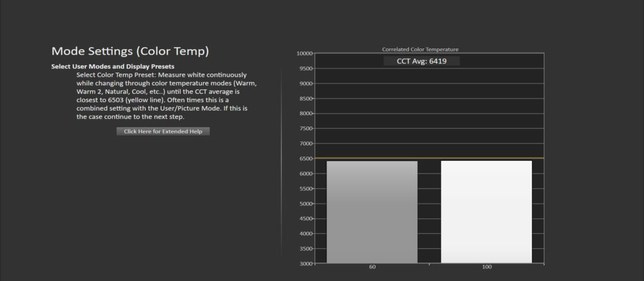Click the yellow 6503 target line
Viewport: 644px width, 281px height.
429,158
